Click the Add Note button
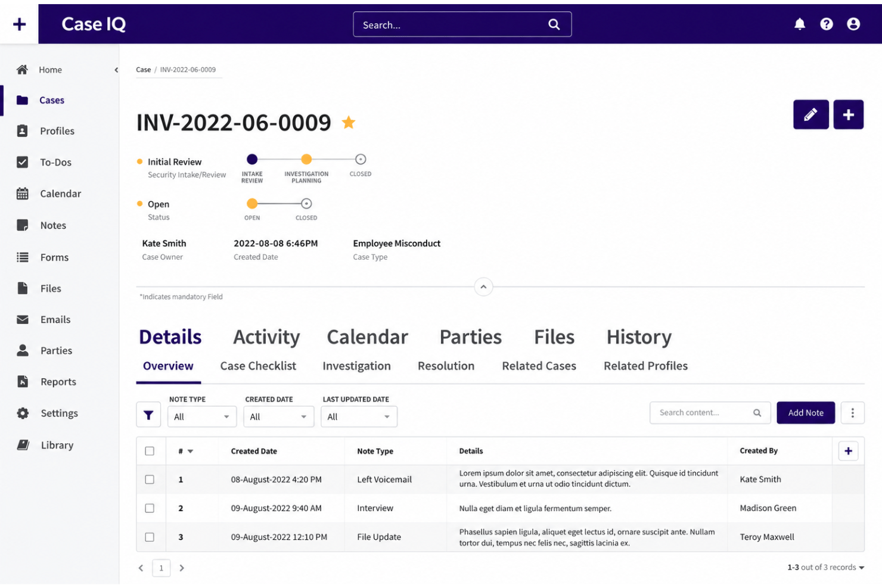Viewport: 882px width, 588px height. pyautogui.click(x=806, y=413)
